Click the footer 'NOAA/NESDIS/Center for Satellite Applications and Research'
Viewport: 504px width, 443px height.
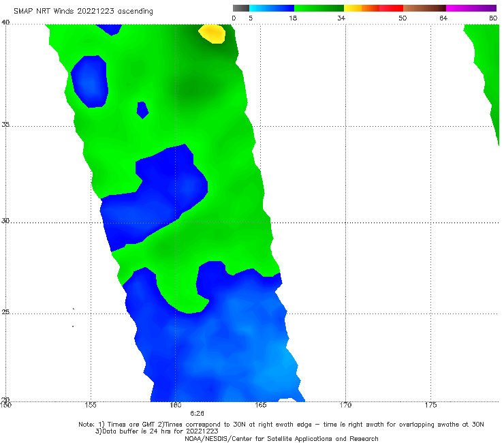point(281,439)
